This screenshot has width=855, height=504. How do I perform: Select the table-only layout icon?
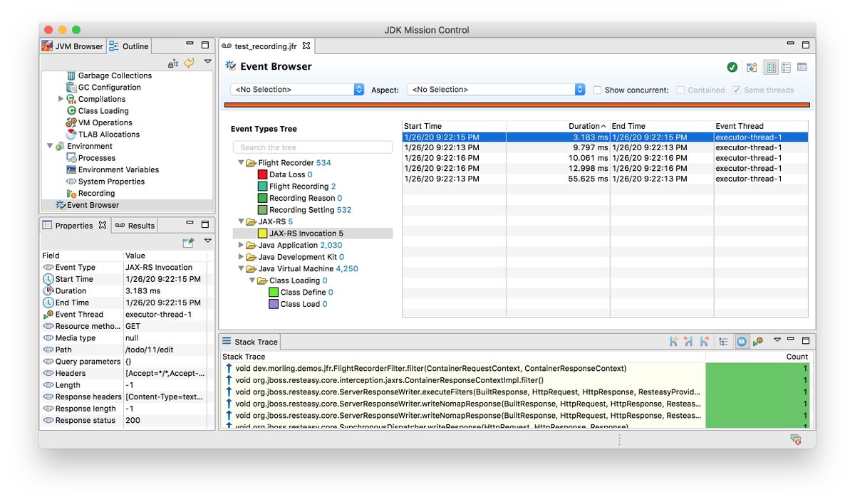point(802,67)
